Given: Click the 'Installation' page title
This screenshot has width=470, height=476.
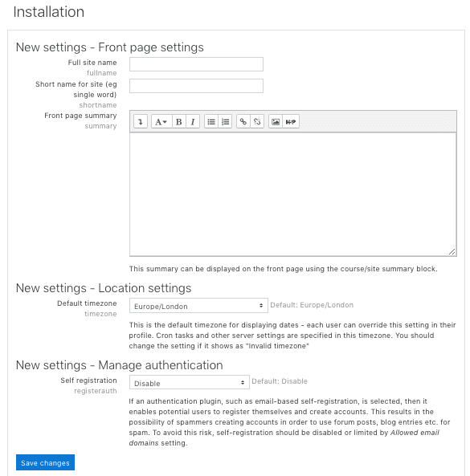Looking at the screenshot, I should point(49,12).
